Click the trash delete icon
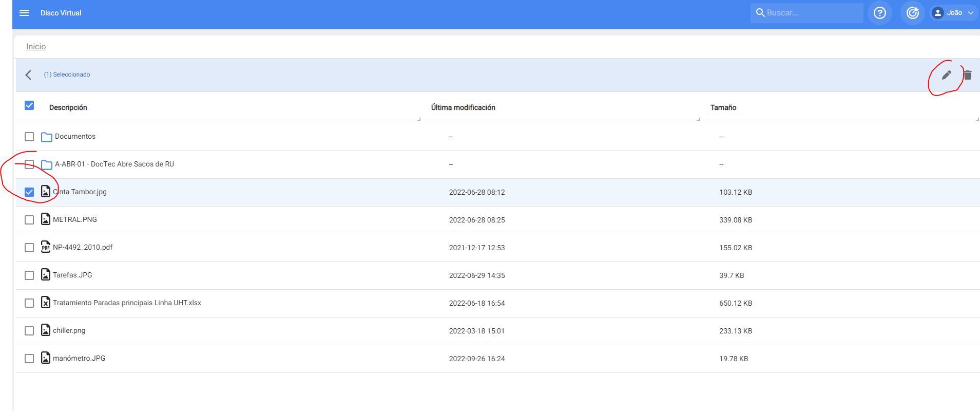The width and height of the screenshot is (980, 411). 968,75
